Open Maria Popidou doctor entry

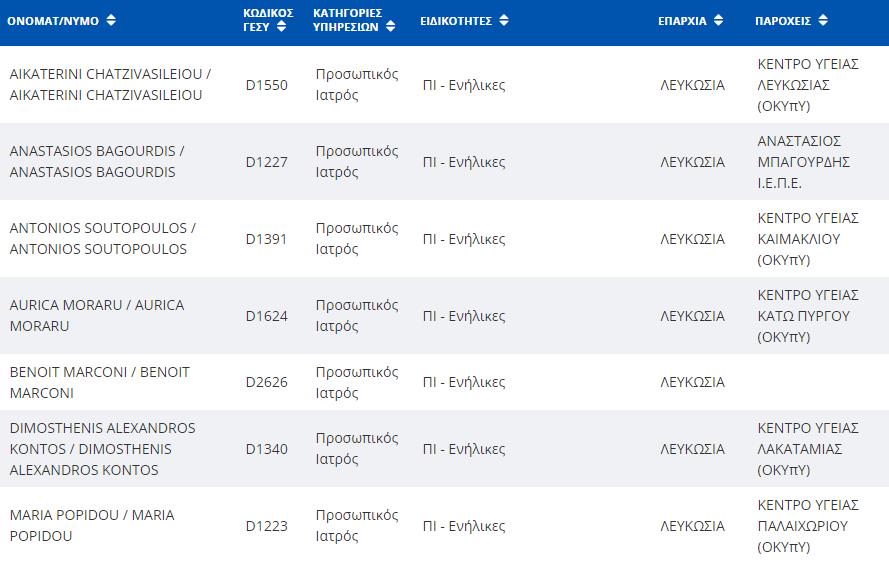click(92, 526)
